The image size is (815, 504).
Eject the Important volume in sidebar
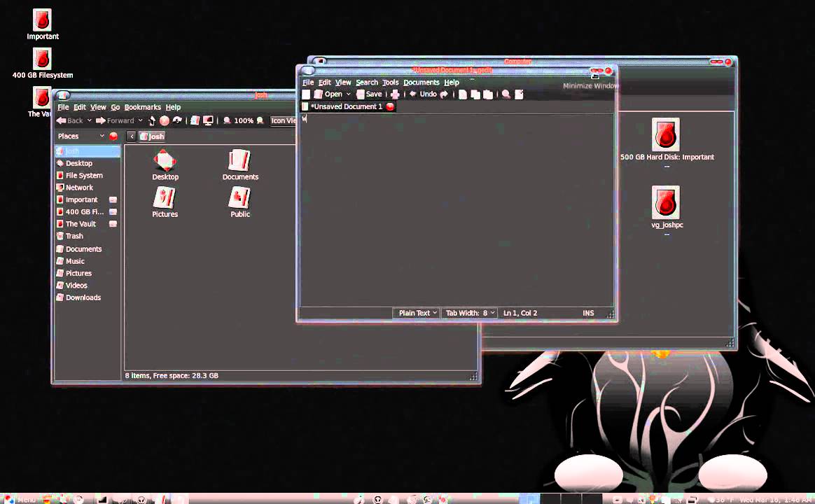[113, 199]
